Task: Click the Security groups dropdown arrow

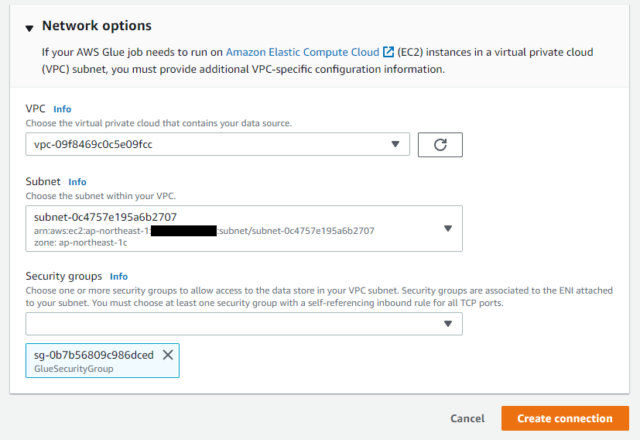Action: pyautogui.click(x=448, y=324)
